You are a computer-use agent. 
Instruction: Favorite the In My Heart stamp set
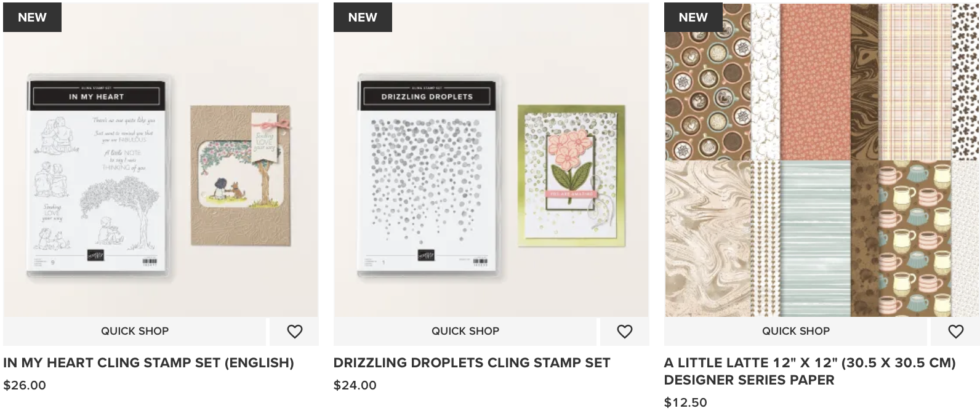point(295,332)
